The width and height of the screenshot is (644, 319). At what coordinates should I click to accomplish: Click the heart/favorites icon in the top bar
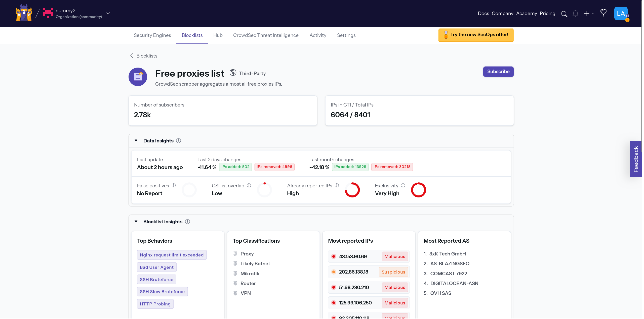[604, 13]
